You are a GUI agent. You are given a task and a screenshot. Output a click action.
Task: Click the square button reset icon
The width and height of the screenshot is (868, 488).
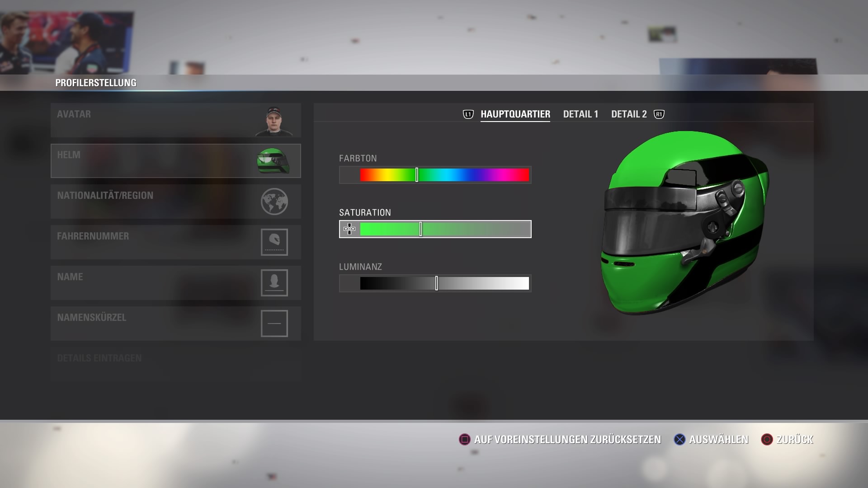pos(464,440)
